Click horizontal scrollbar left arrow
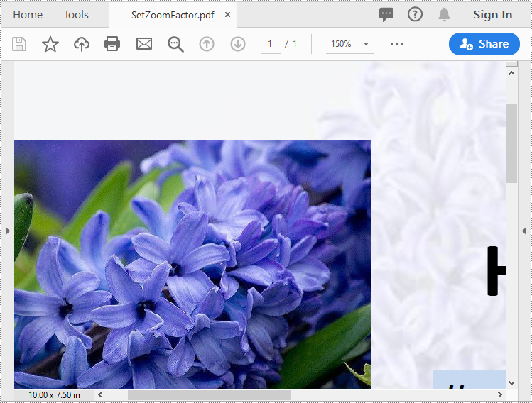This screenshot has width=532, height=403. pos(100,394)
